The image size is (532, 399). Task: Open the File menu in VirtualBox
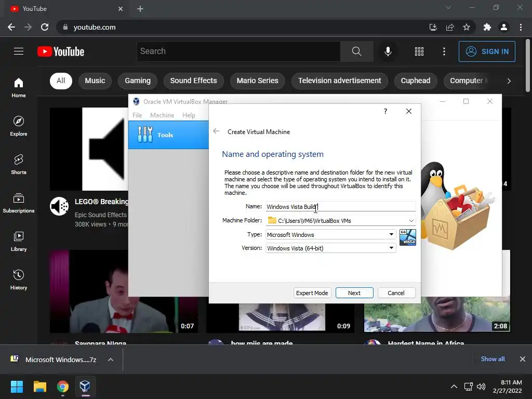(x=137, y=115)
